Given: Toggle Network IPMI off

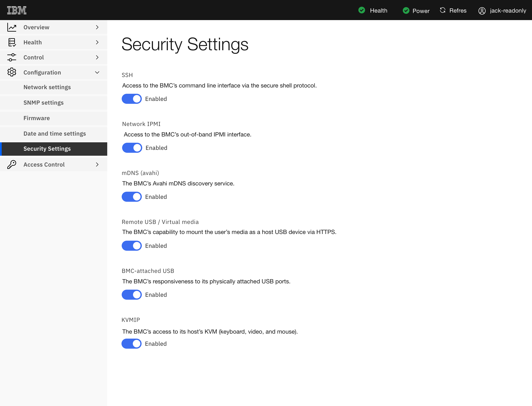Looking at the screenshot, I should [x=132, y=148].
